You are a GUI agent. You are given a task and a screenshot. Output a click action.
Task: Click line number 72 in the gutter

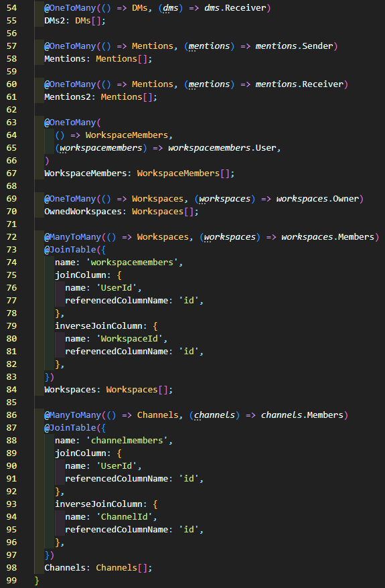[11, 237]
